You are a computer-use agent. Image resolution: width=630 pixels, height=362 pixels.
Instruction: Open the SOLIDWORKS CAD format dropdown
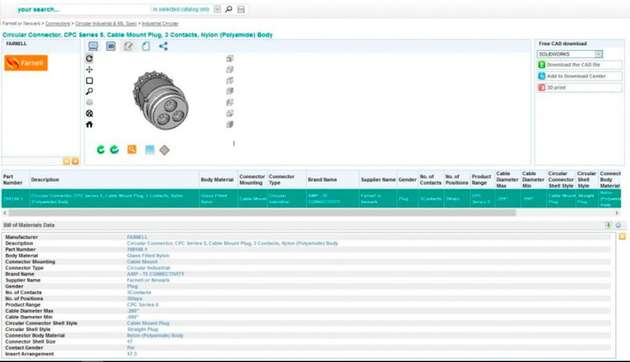click(570, 54)
